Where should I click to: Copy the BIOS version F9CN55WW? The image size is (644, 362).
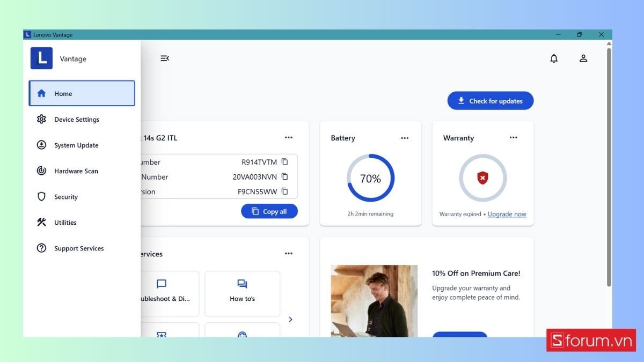(x=285, y=191)
